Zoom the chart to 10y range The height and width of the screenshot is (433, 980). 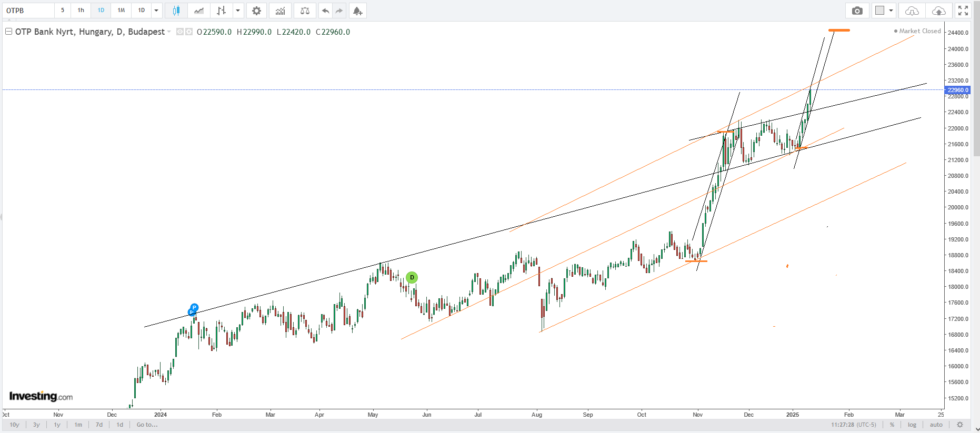click(15, 425)
